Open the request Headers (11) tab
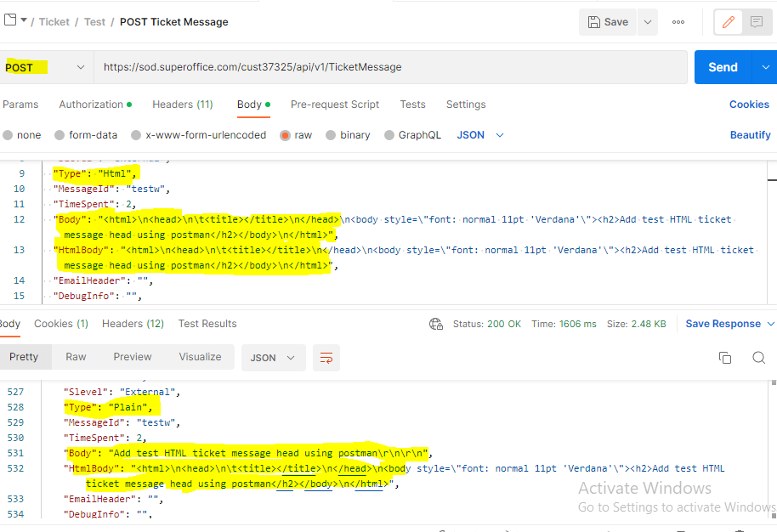The width and height of the screenshot is (777, 532). point(182,105)
